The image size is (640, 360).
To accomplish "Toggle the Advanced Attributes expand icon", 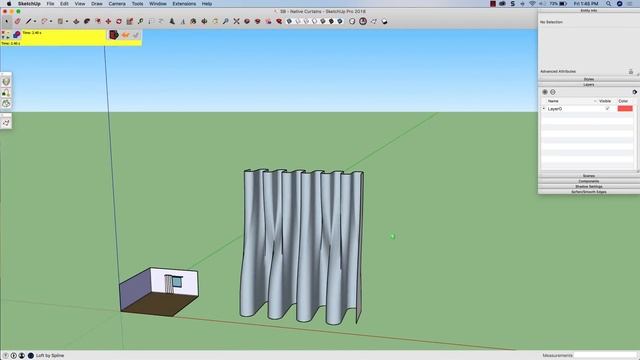I will 631,71.
